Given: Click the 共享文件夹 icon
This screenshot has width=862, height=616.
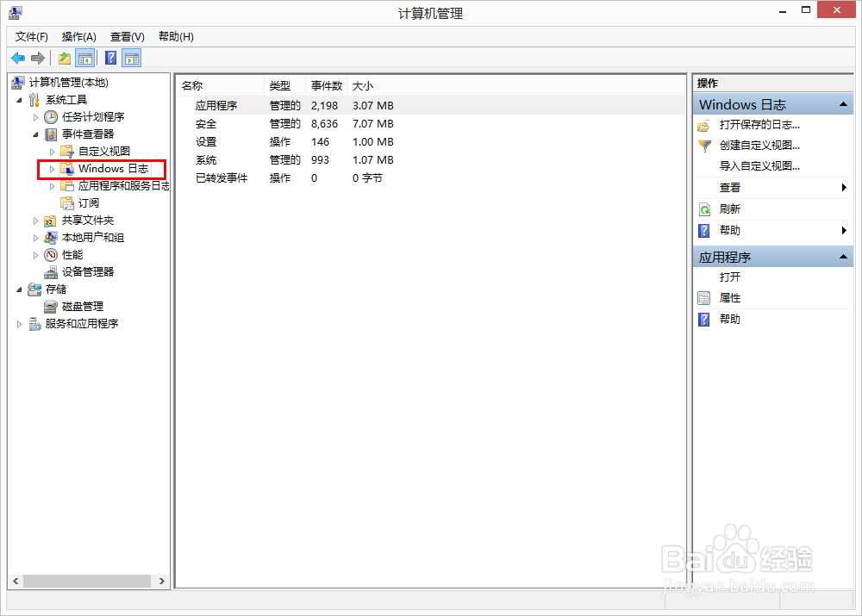Looking at the screenshot, I should pos(51,221).
